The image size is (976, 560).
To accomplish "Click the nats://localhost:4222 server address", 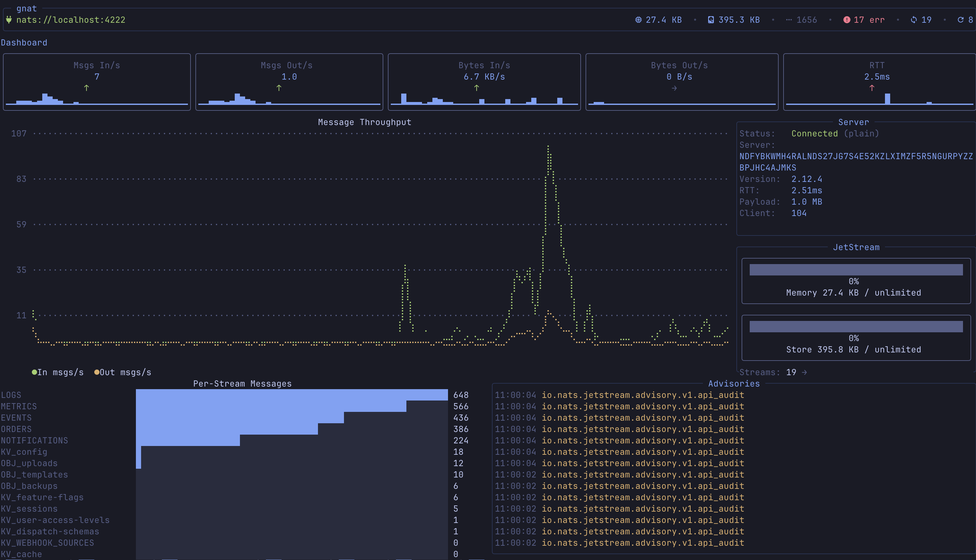I will (71, 19).
